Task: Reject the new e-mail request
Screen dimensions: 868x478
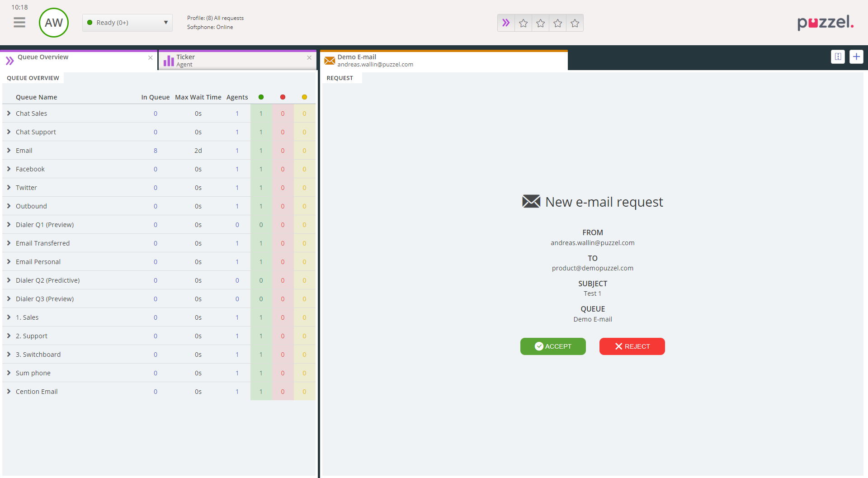Action: 632,346
